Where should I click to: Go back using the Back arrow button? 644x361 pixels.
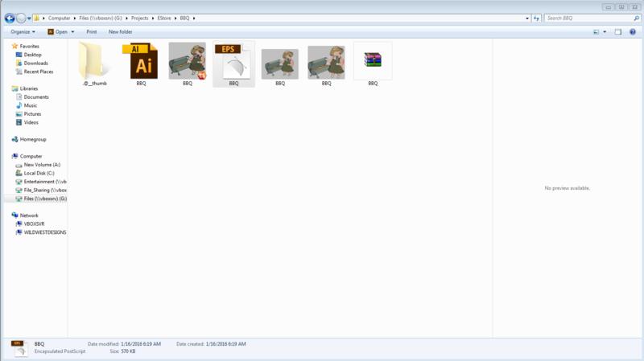tap(10, 18)
